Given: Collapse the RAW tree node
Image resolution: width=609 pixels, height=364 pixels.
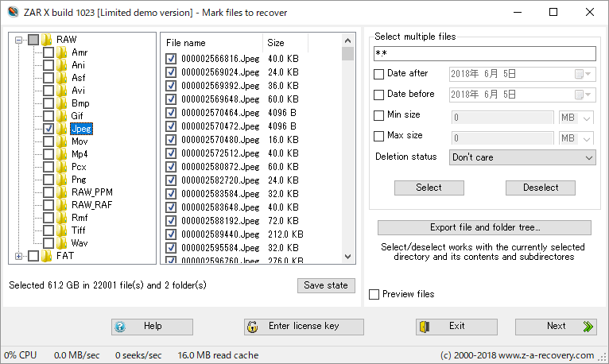Looking at the screenshot, I should [18, 40].
